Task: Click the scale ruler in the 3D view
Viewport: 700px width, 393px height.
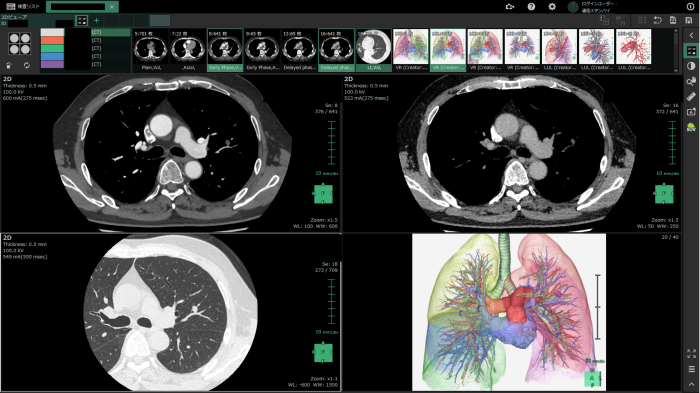Action: 598,307
